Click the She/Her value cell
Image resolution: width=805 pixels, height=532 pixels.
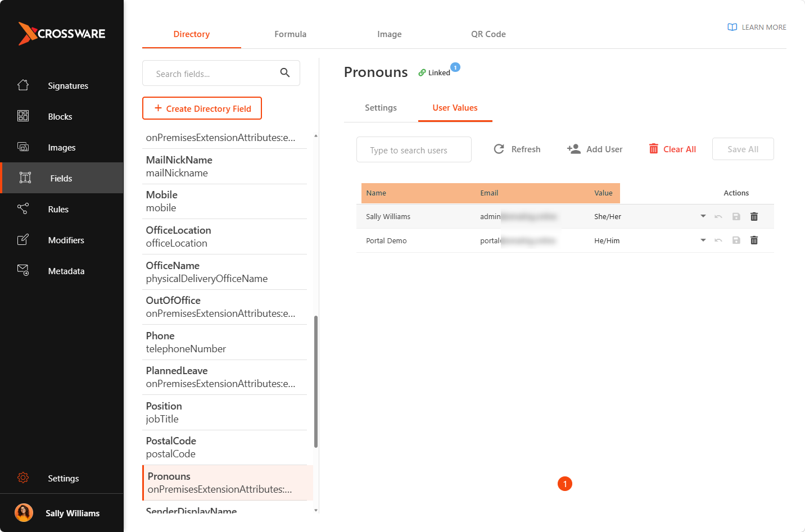point(608,217)
